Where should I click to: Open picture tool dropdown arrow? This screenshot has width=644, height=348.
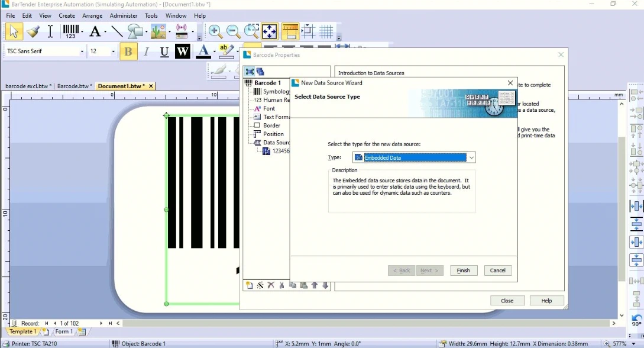point(169,31)
